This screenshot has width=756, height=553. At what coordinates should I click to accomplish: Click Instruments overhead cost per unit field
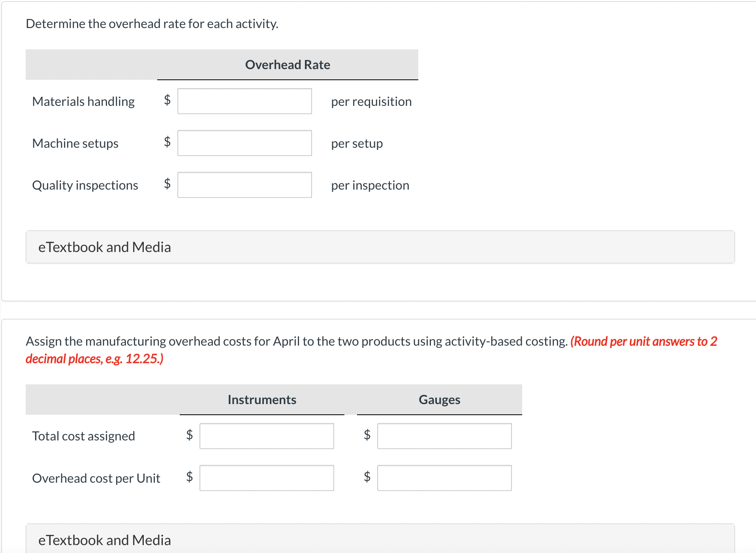(x=267, y=478)
